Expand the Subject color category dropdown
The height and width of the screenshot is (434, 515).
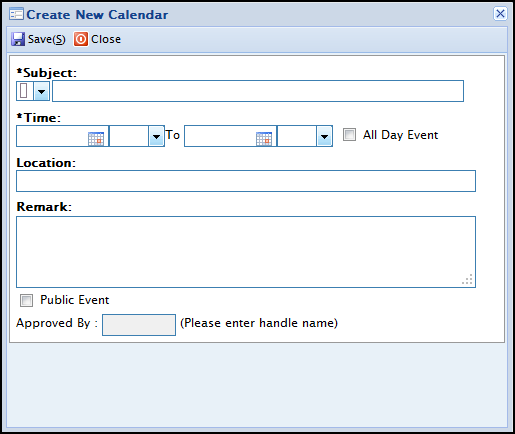click(41, 91)
